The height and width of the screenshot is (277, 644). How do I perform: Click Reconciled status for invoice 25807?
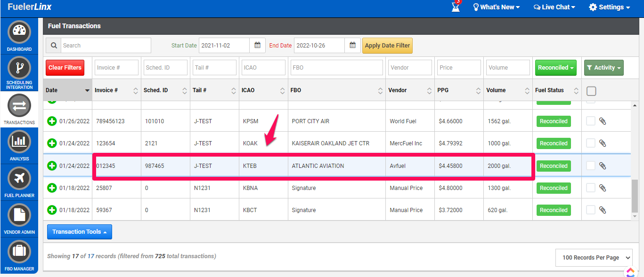click(x=554, y=188)
